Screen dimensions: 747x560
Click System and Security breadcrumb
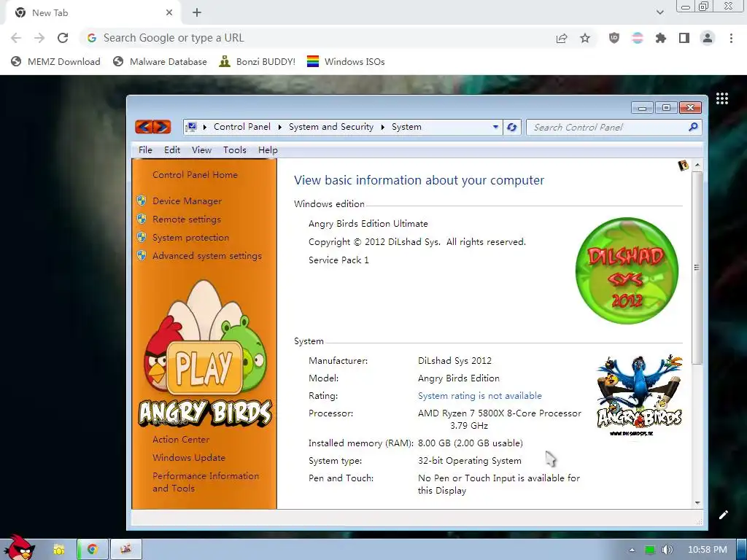[331, 127]
